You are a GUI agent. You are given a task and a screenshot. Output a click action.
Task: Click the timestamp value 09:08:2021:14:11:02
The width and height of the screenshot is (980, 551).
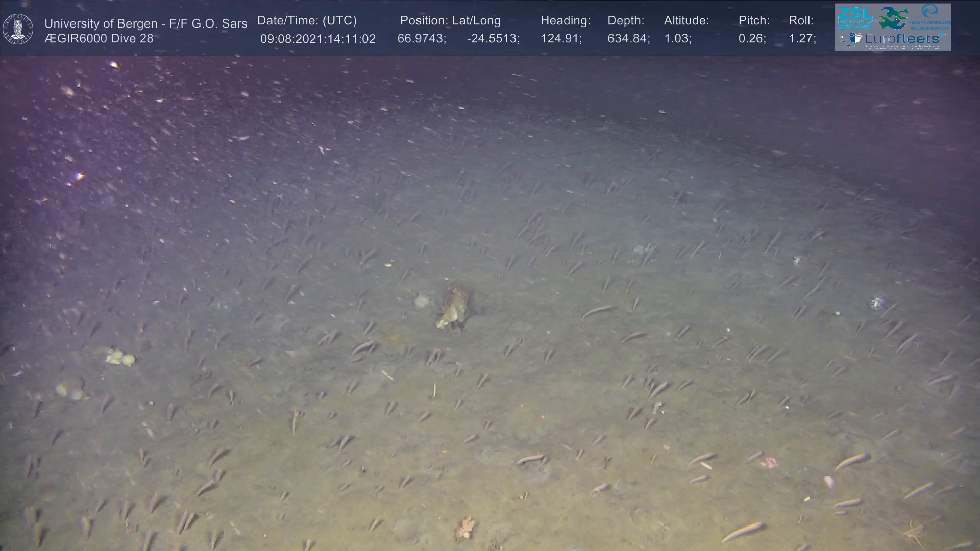point(317,39)
